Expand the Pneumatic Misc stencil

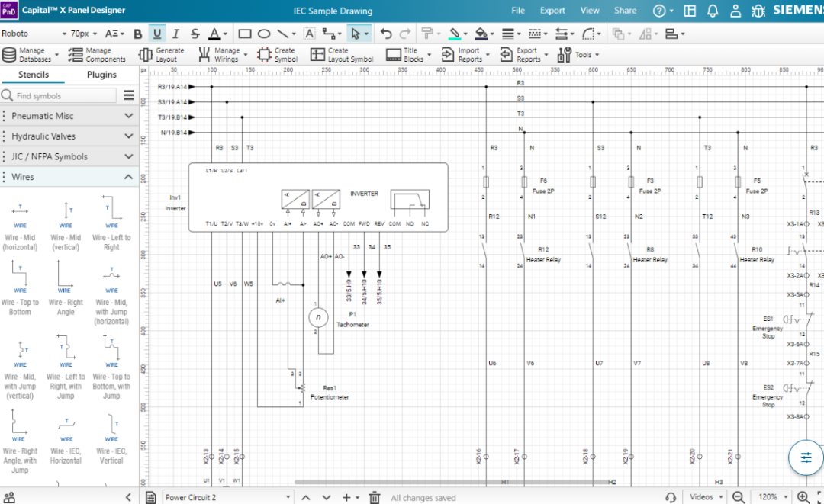click(69, 115)
